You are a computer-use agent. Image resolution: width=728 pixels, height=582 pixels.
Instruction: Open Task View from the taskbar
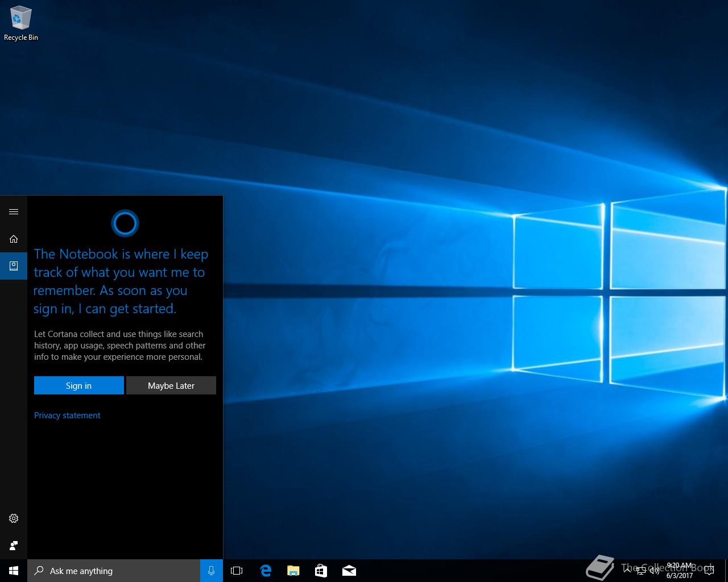237,571
